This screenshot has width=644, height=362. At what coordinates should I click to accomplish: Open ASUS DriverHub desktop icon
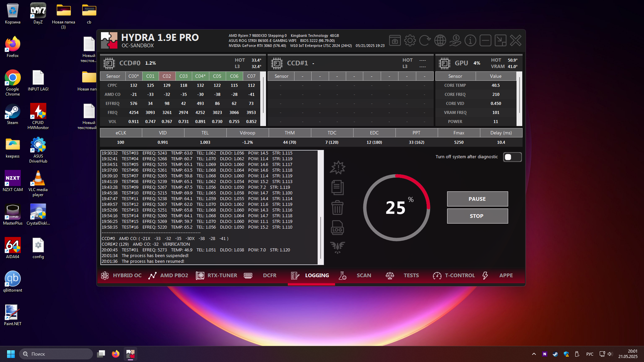pyautogui.click(x=38, y=150)
